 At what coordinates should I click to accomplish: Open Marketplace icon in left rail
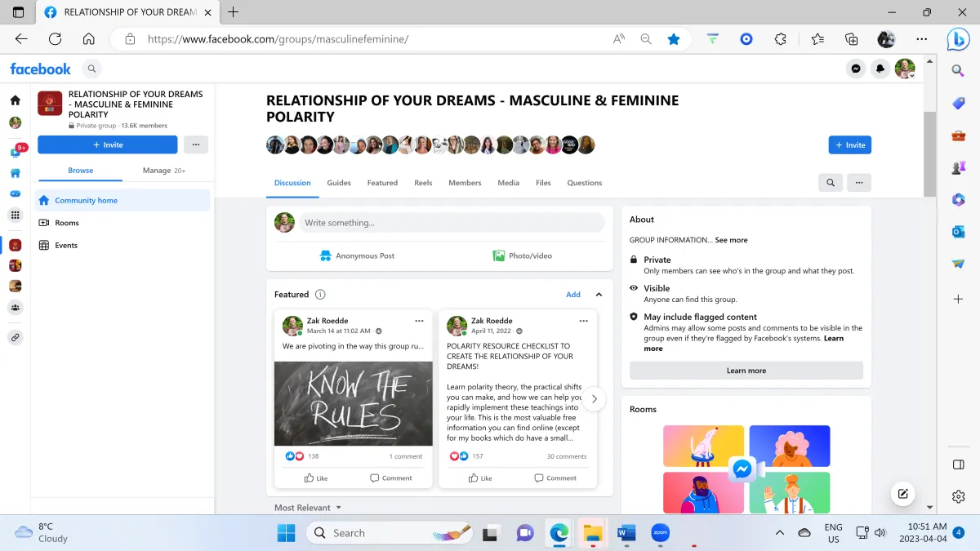[x=15, y=173]
